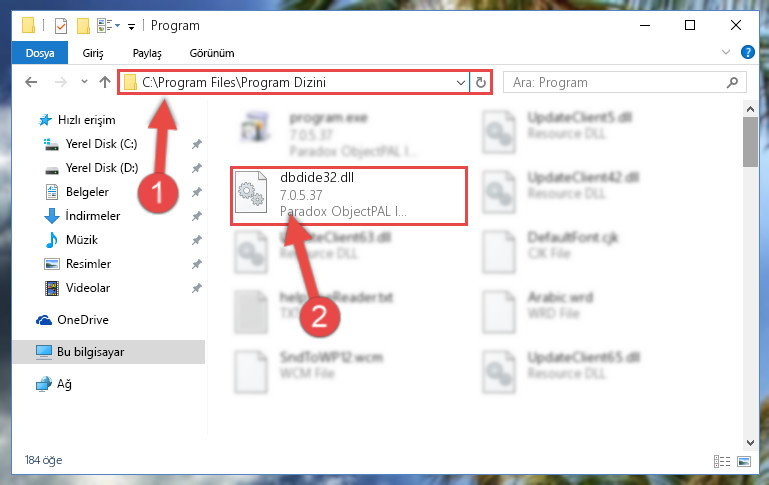The width and height of the screenshot is (769, 485).
Task: Open recent locations dropdown arrow
Action: tap(84, 82)
